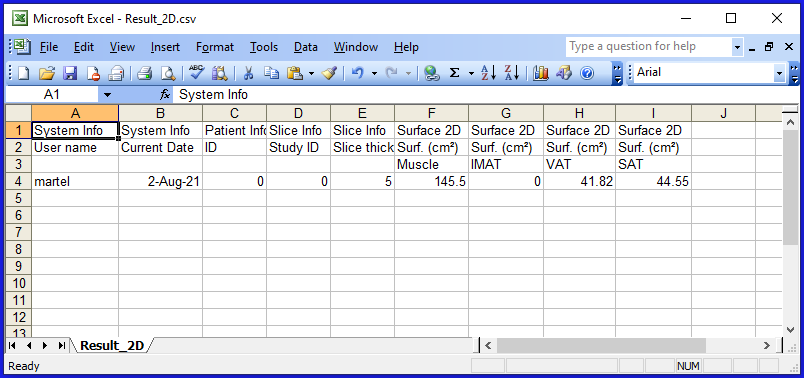The height and width of the screenshot is (378, 804).
Task: Sort ascending with the A-Z icon
Action: (x=488, y=73)
